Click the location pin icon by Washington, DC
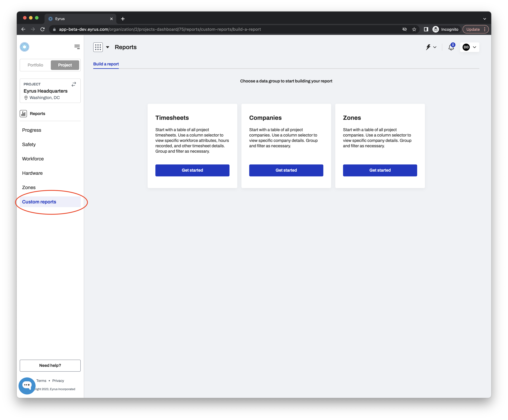This screenshot has height=420, width=508. (x=26, y=98)
